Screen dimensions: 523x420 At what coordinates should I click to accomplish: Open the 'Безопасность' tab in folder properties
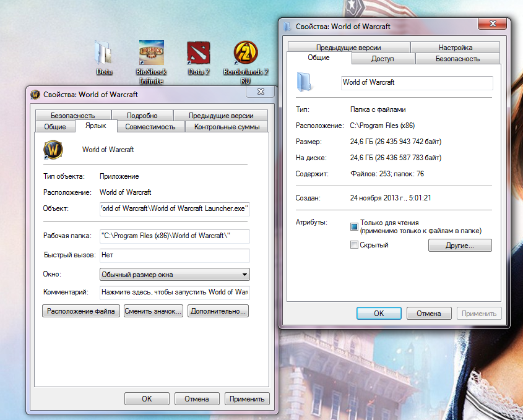457,59
